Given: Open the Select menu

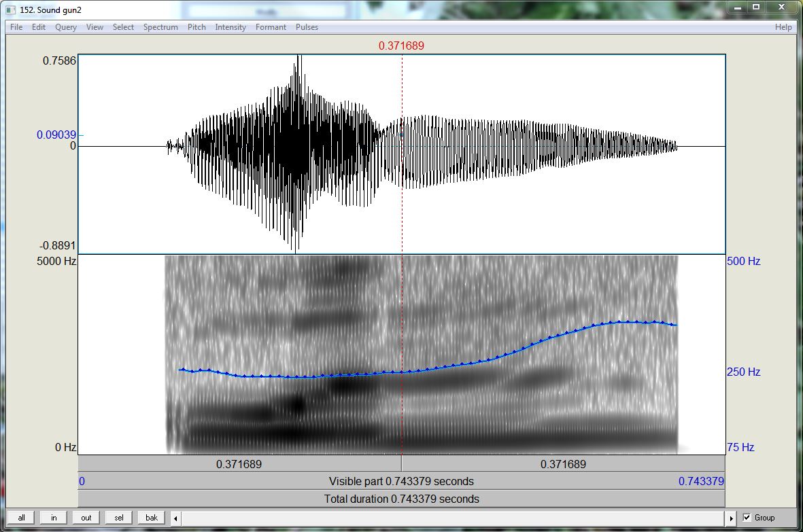Looking at the screenshot, I should coord(124,27).
